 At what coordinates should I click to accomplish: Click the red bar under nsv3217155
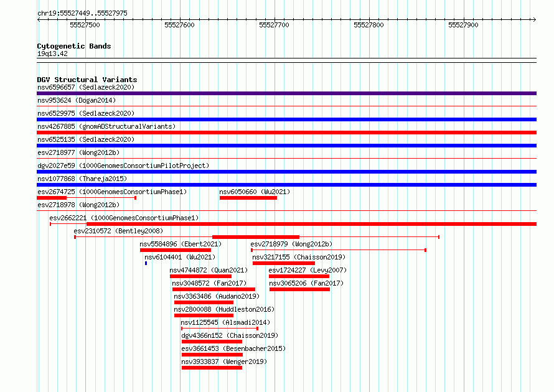284,263
